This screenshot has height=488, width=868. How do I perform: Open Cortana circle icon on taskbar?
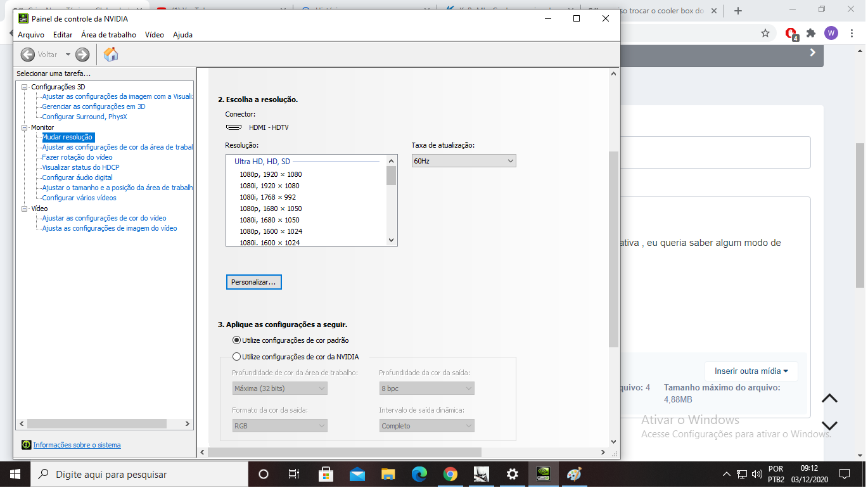click(x=264, y=474)
